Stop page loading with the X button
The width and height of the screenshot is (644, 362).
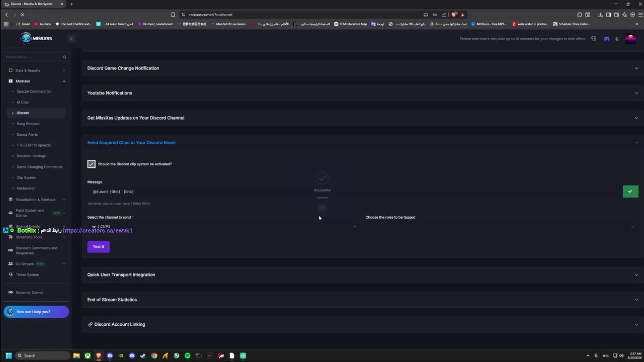pos(22,15)
